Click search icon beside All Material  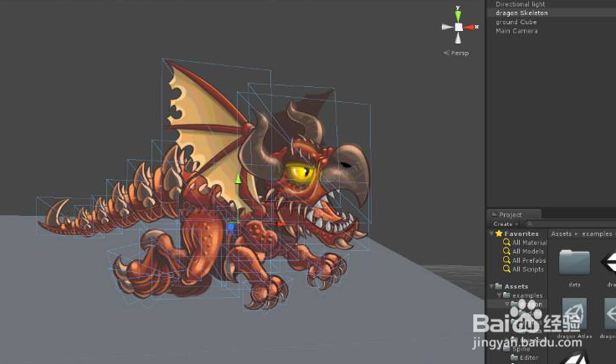coord(507,243)
